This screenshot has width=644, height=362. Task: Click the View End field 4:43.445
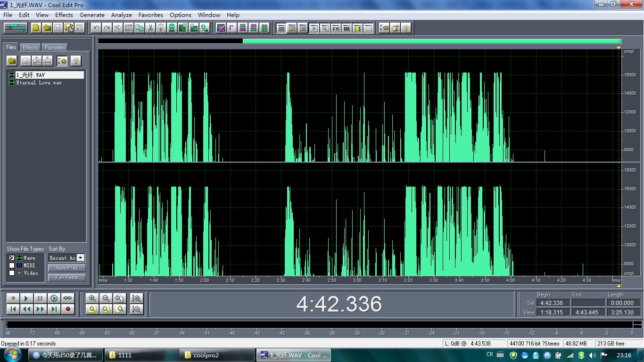click(x=588, y=312)
